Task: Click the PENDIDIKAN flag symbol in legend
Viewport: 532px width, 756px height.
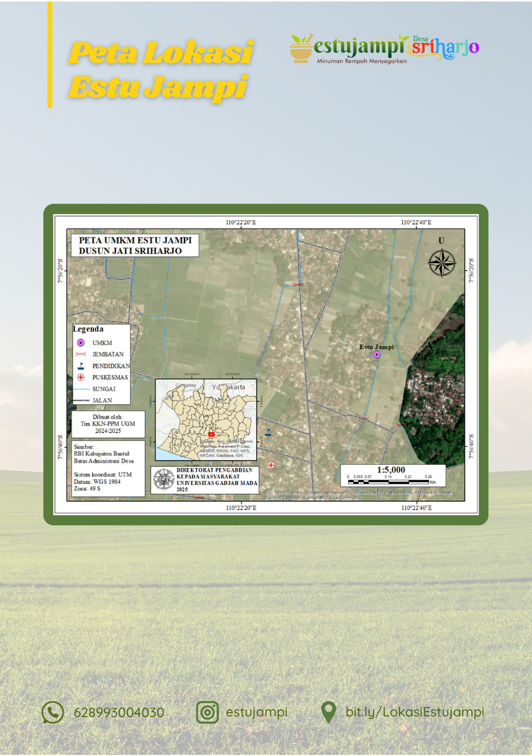Action: [x=80, y=366]
